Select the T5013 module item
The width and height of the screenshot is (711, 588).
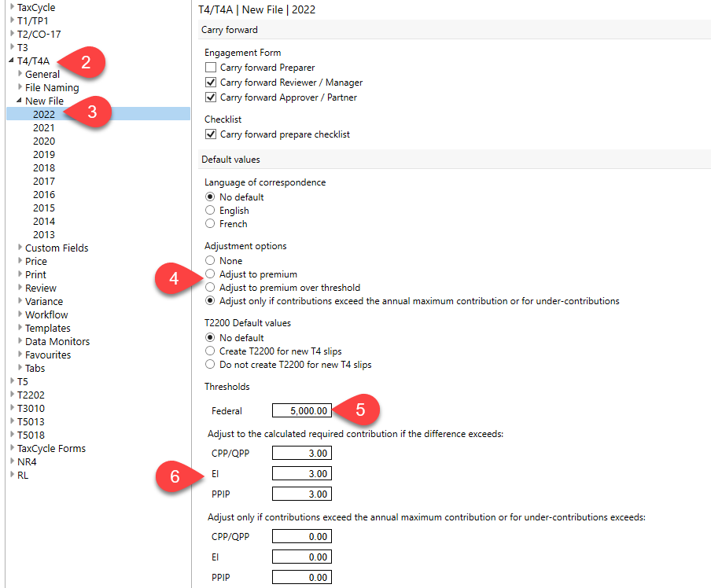pyautogui.click(x=31, y=421)
